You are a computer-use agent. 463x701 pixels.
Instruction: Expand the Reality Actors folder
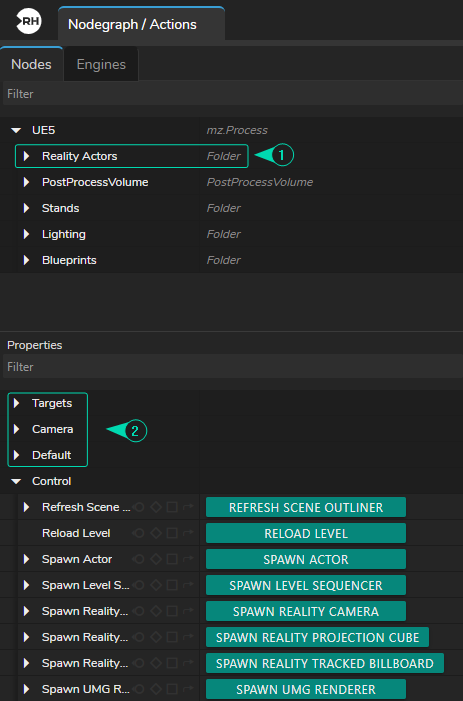tap(26, 156)
